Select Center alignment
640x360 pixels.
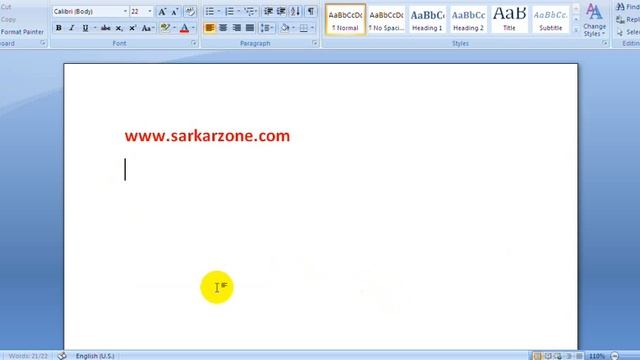223,28
